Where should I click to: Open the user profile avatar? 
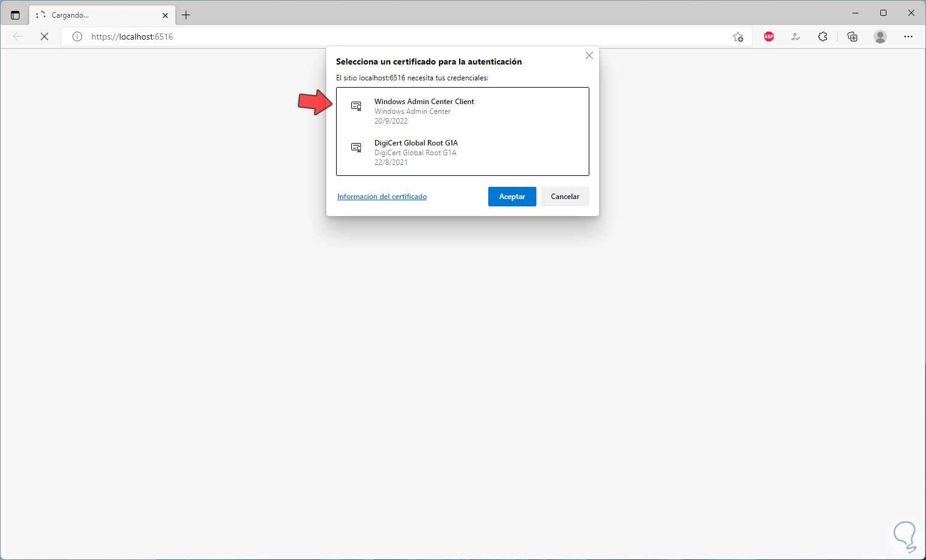coord(880,37)
